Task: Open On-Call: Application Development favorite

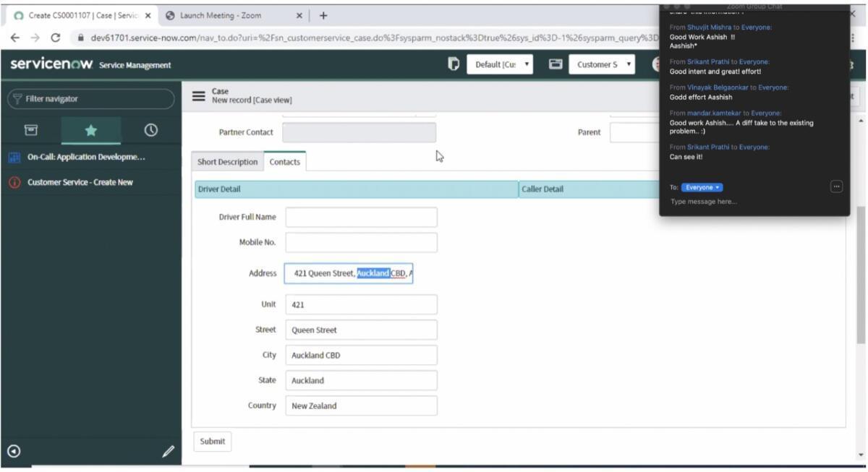Action: pos(86,157)
